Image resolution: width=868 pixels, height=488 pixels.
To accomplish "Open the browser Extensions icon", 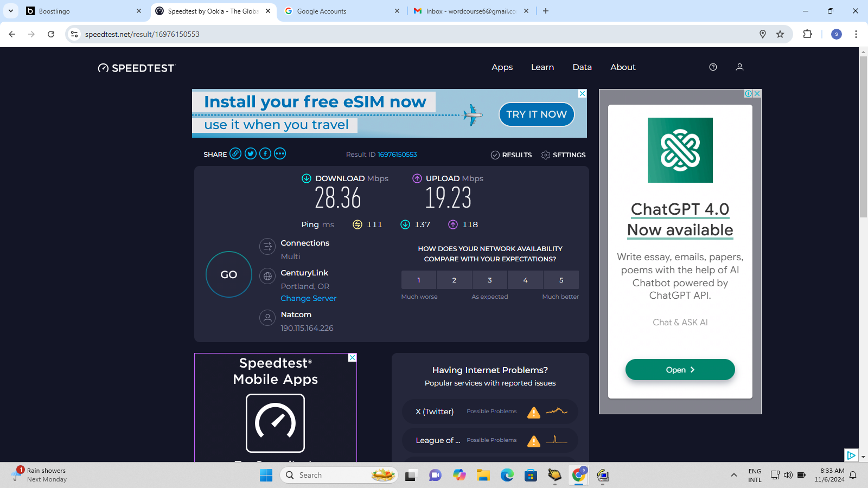I will point(807,34).
